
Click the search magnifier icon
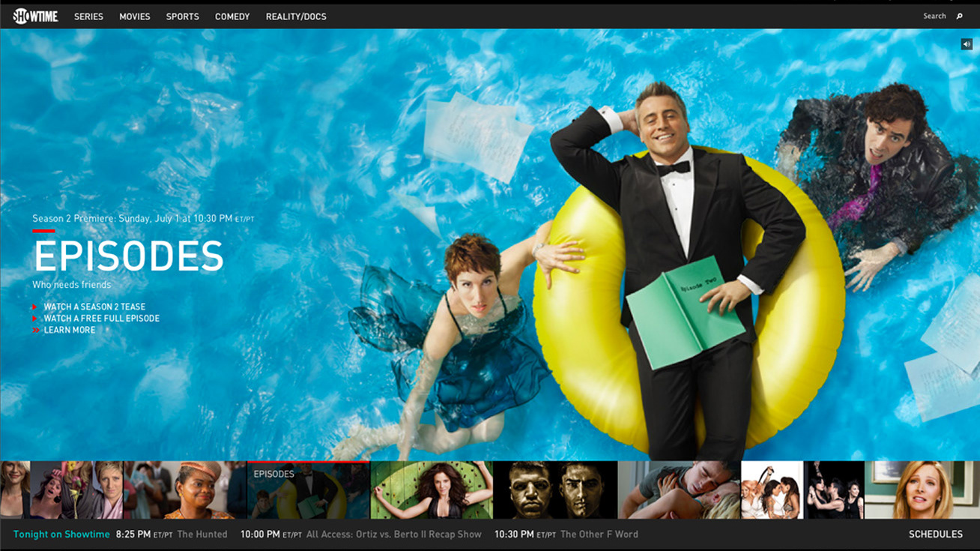tap(959, 16)
